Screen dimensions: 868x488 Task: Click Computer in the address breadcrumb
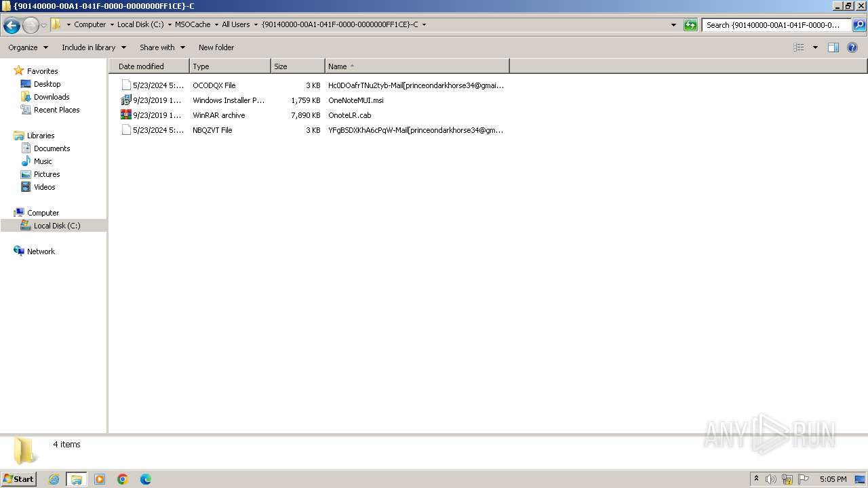(90, 24)
